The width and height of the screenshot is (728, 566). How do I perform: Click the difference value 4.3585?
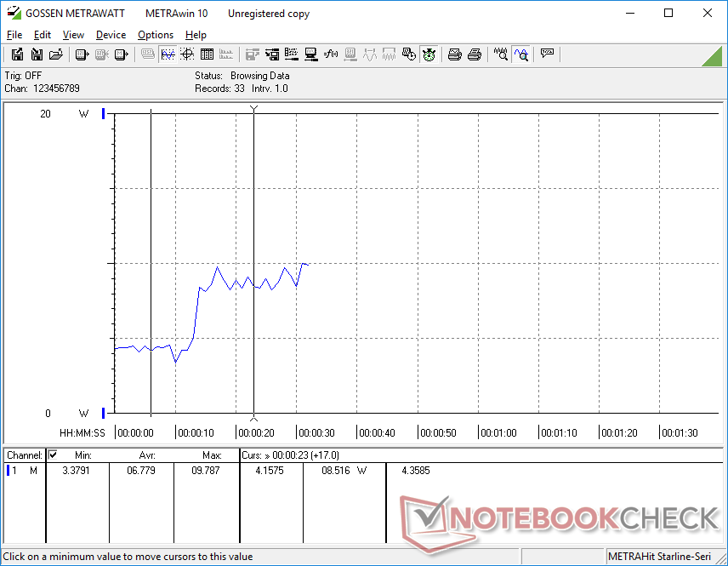[416, 471]
